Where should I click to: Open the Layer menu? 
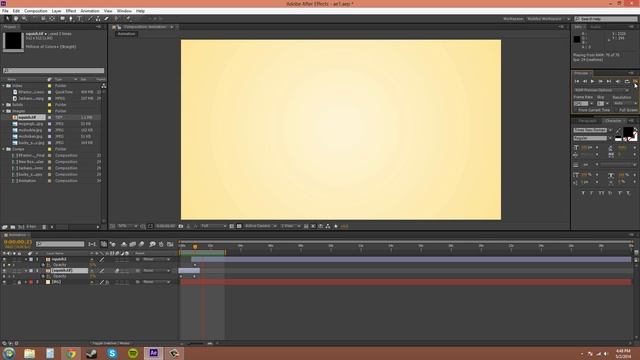coord(56,11)
